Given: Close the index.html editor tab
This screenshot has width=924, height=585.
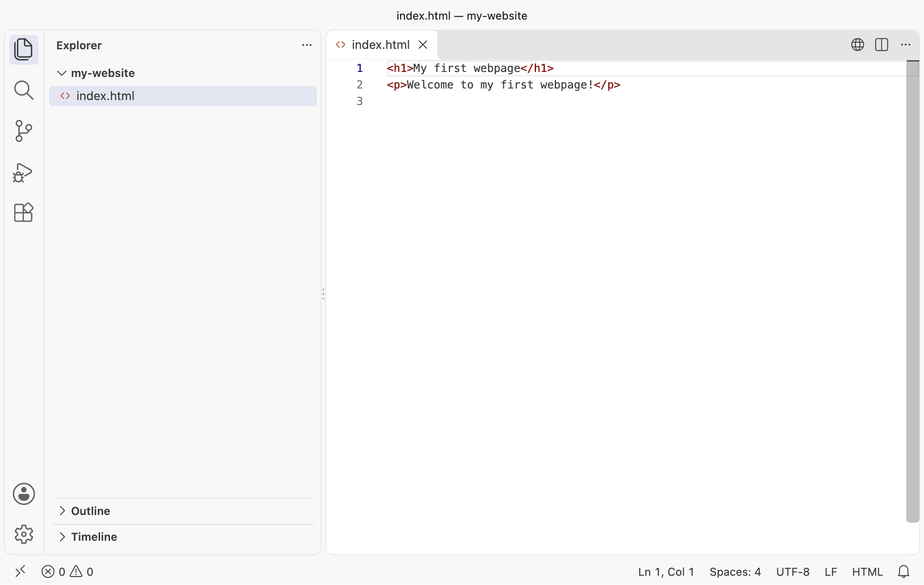Looking at the screenshot, I should coord(423,45).
